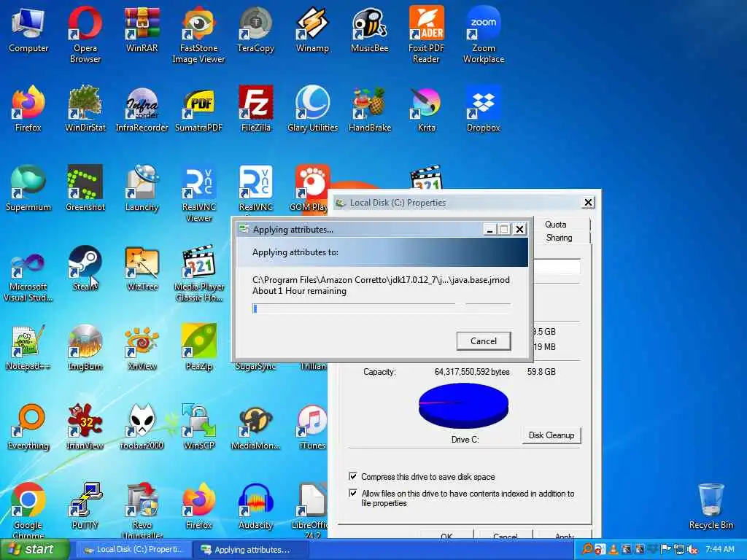This screenshot has height=560, width=747.
Task: Click the PuTTY desktop icon
Action: 85,506
